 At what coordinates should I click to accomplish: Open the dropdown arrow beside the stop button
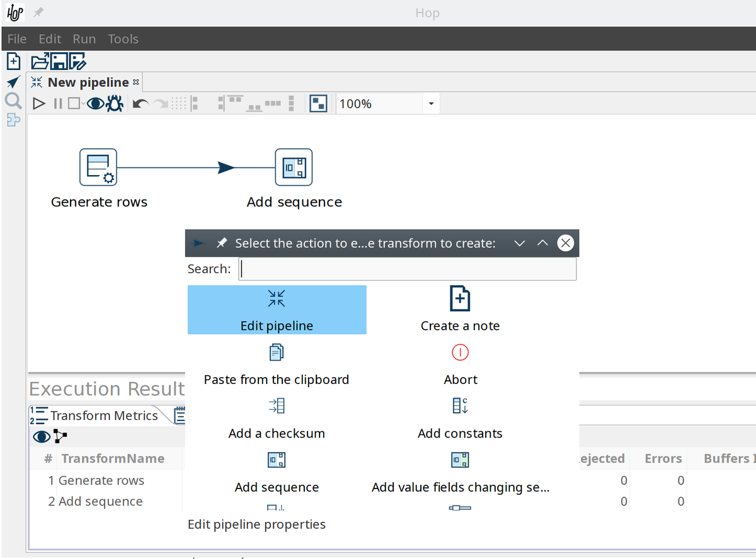tap(83, 104)
